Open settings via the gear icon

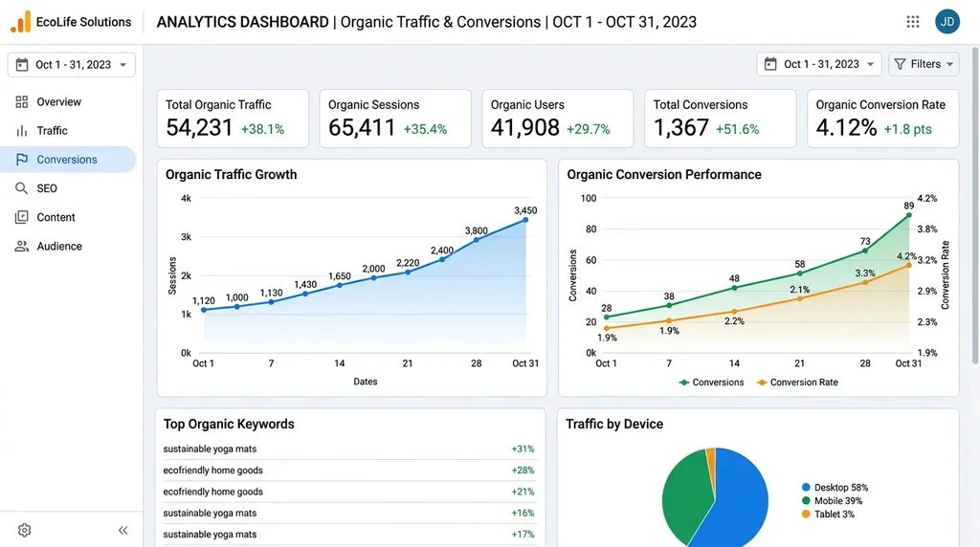[x=24, y=530]
